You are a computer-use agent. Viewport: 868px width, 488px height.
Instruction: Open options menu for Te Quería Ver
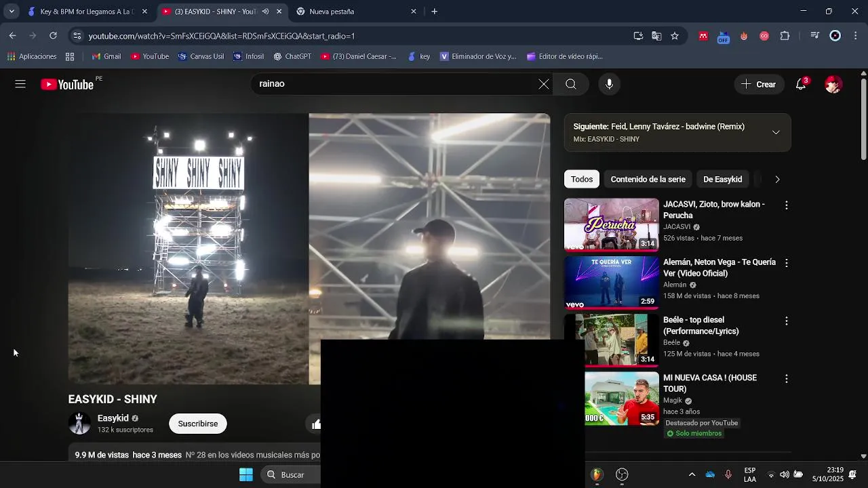pos(787,263)
